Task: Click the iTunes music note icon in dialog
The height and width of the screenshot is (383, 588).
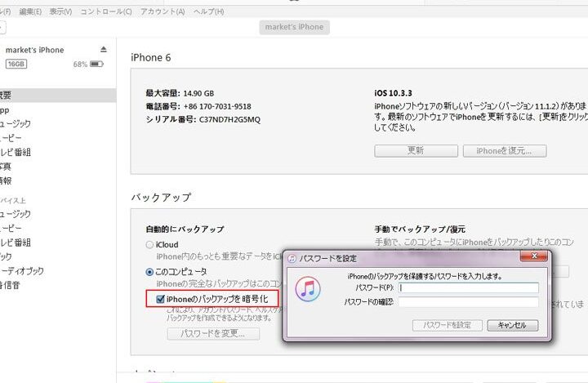Action: [x=308, y=289]
